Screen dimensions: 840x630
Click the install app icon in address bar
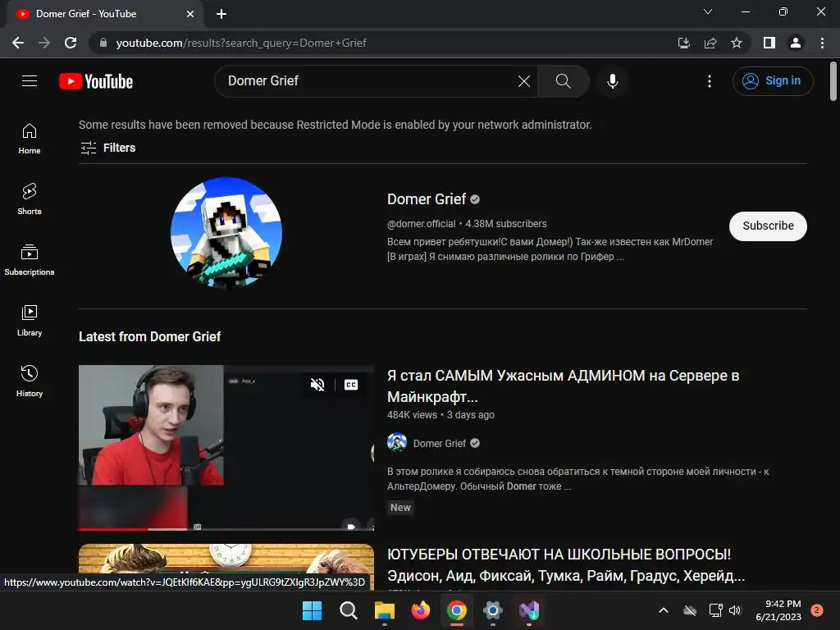[683, 43]
